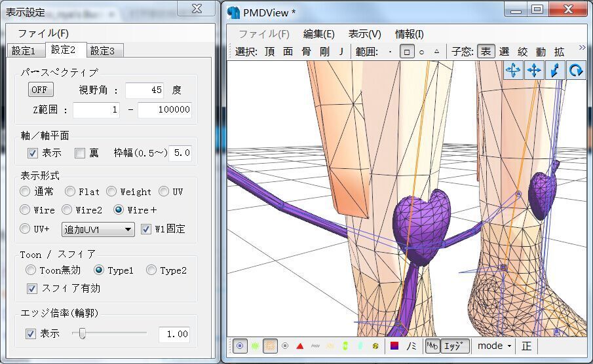Click the edge scale slider handle
The height and width of the screenshot is (364, 593).
(x=83, y=334)
